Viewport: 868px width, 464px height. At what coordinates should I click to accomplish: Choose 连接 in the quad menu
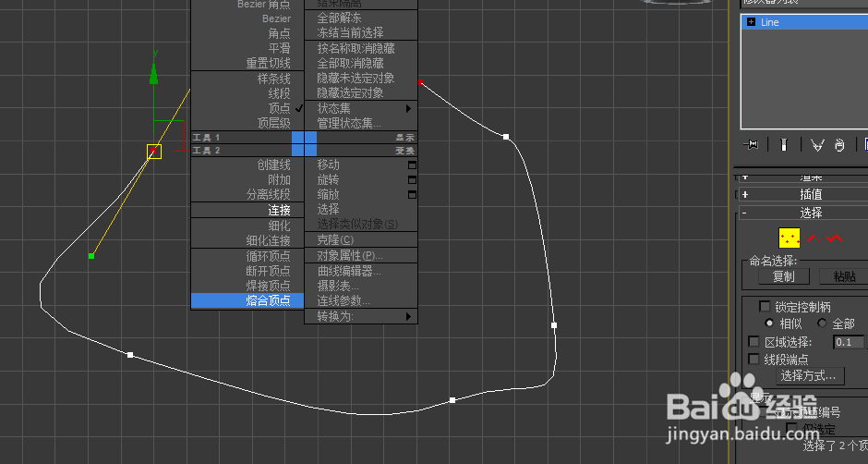[247, 210]
